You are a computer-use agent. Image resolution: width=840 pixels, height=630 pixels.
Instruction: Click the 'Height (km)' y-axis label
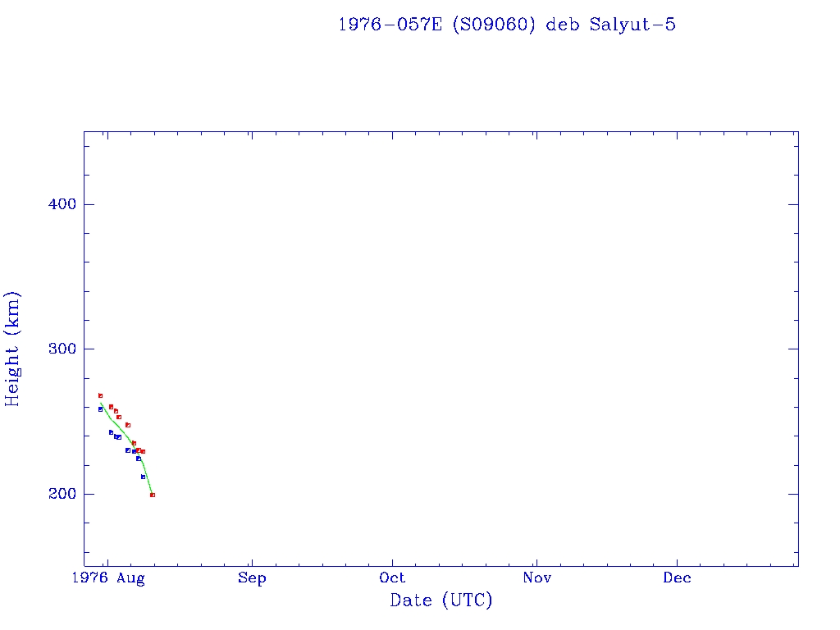pyautogui.click(x=12, y=349)
